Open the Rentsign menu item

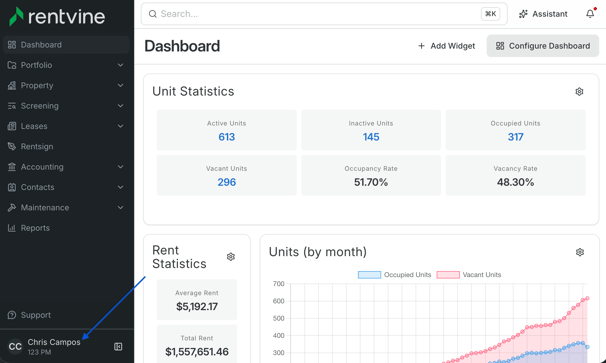[66, 147]
